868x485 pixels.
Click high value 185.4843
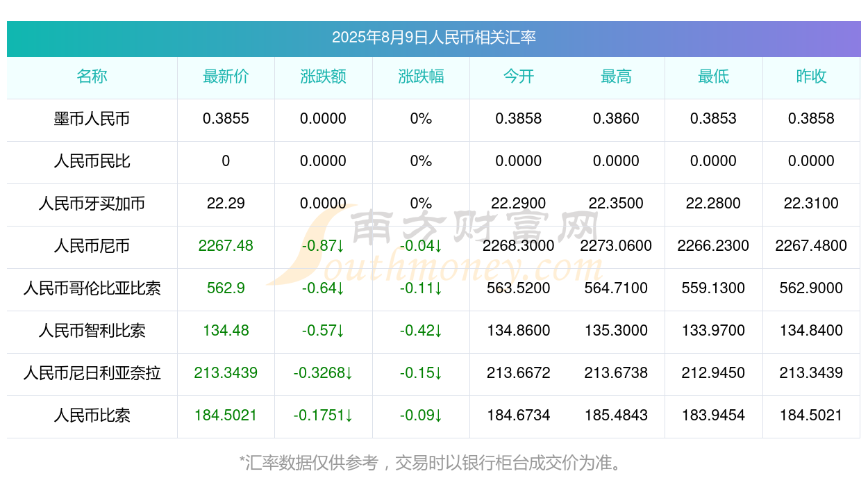(616, 416)
